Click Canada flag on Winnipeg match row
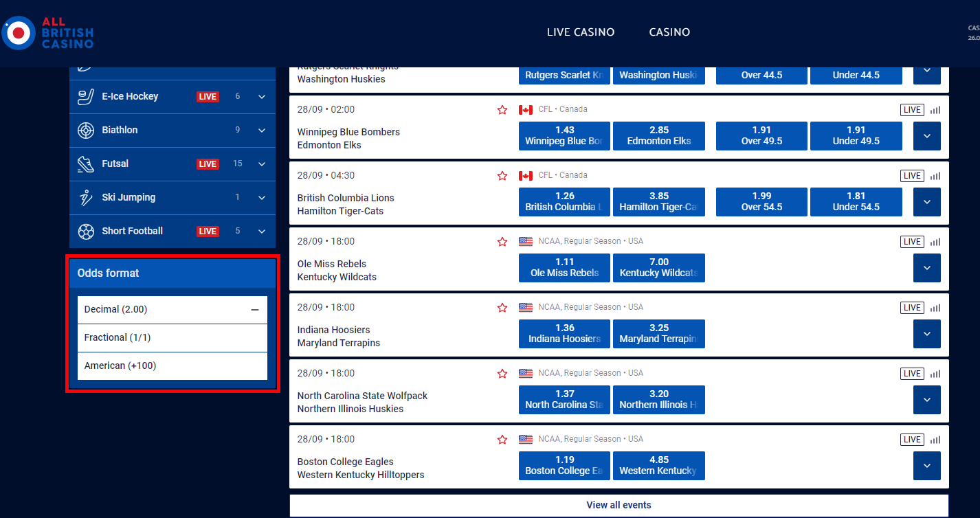 click(526, 110)
